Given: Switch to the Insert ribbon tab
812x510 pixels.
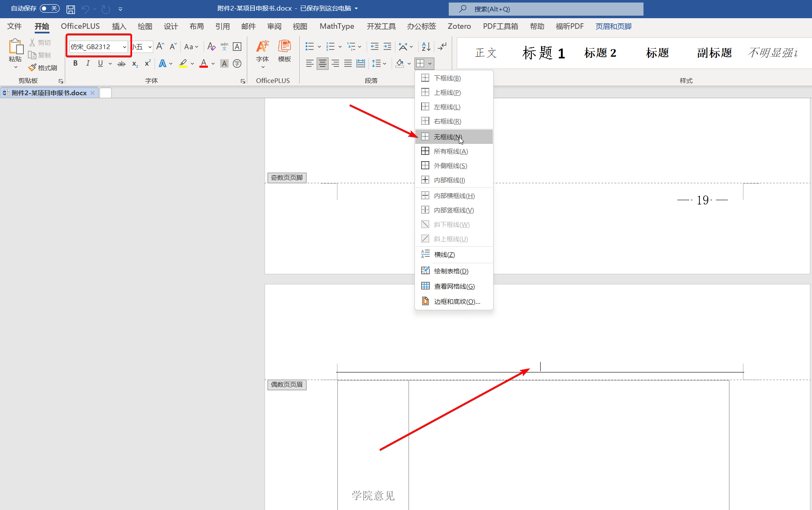Looking at the screenshot, I should 119,26.
